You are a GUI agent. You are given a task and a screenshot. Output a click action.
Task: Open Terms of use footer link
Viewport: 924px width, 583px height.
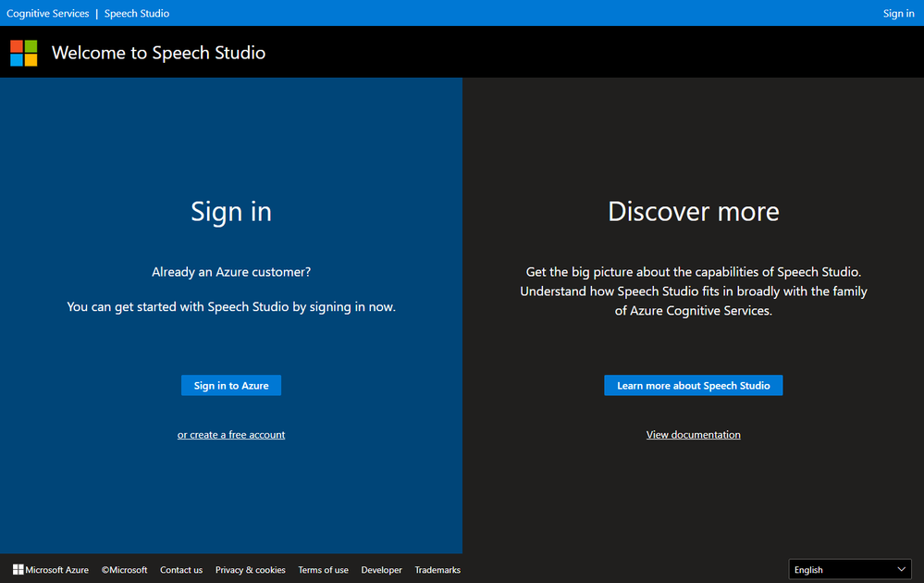click(323, 570)
